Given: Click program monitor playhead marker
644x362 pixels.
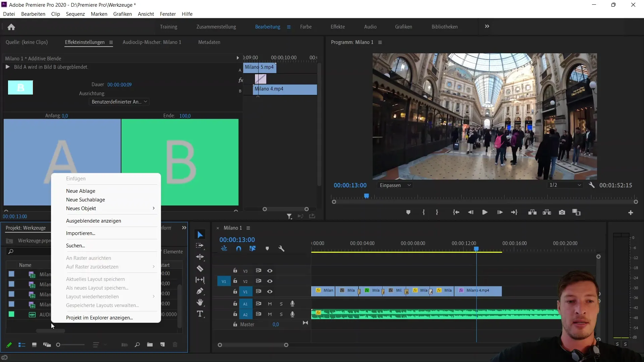Looking at the screenshot, I should pos(367,196).
